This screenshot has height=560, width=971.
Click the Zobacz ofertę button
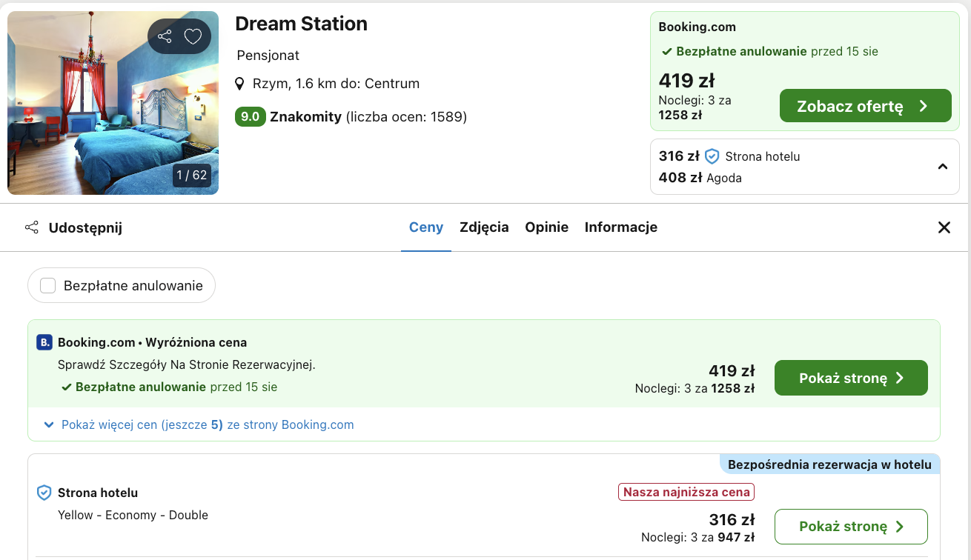[866, 106]
